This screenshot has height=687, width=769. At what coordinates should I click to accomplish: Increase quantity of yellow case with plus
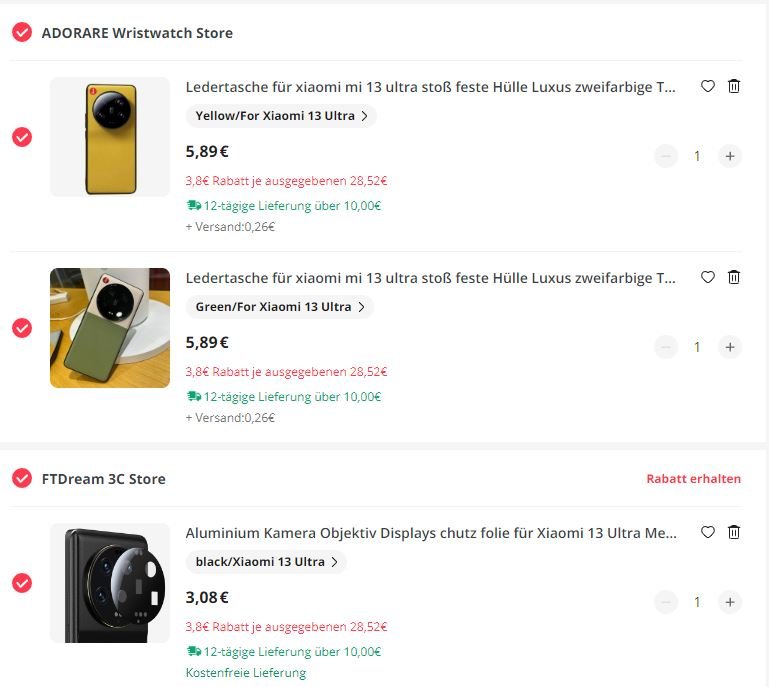(x=730, y=156)
